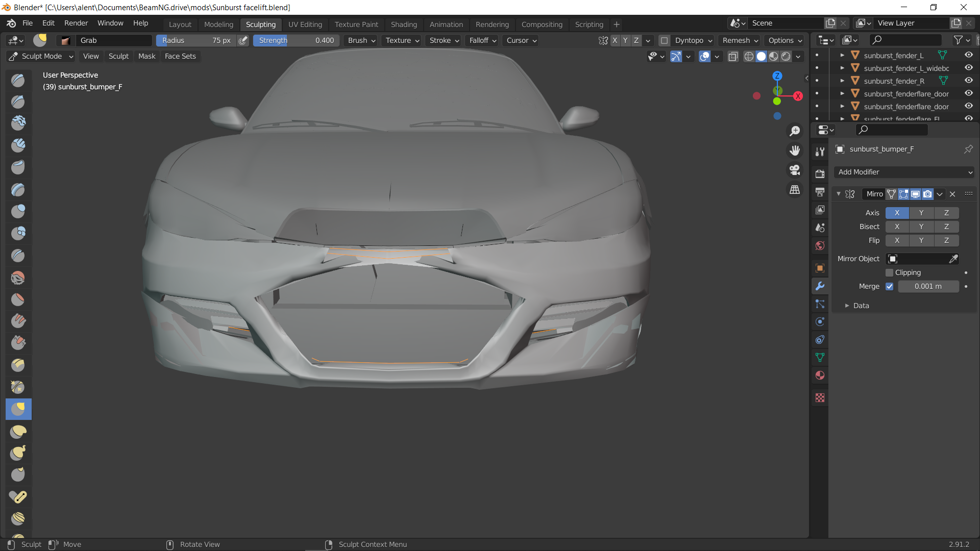Hide sunburst_fender_R in the outliner
Screen dimensions: 980x551
point(968,81)
